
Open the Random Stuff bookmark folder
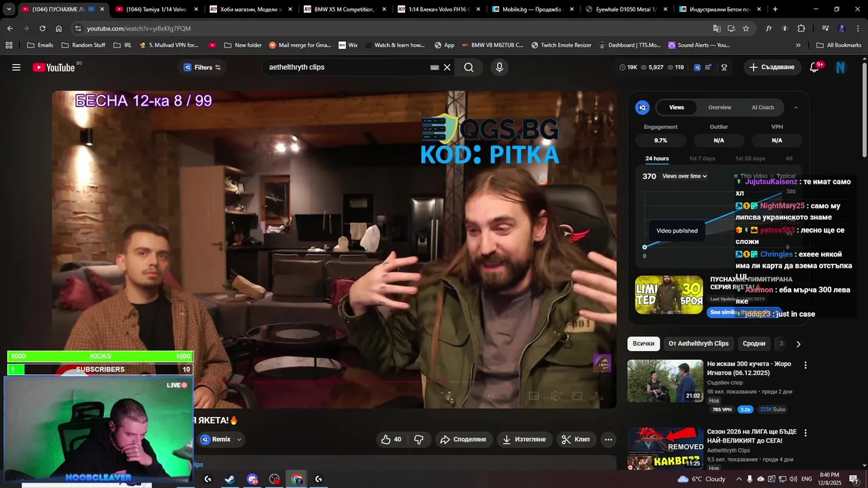click(x=83, y=45)
